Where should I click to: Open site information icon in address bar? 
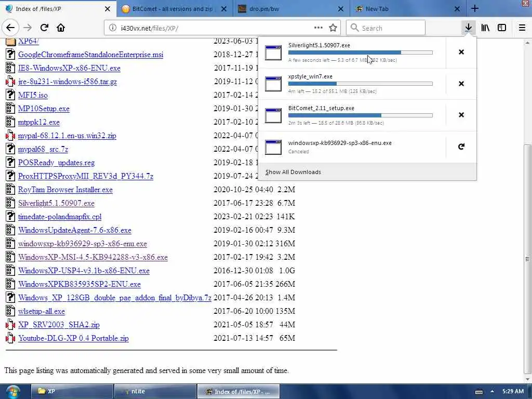click(x=112, y=28)
